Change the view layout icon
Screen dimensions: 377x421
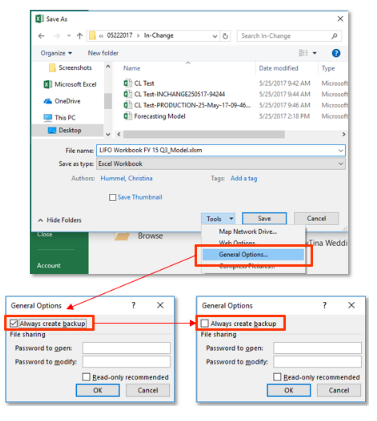[303, 53]
